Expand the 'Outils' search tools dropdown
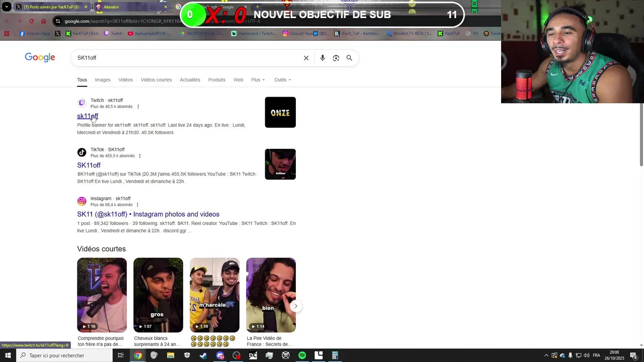 pos(282,80)
